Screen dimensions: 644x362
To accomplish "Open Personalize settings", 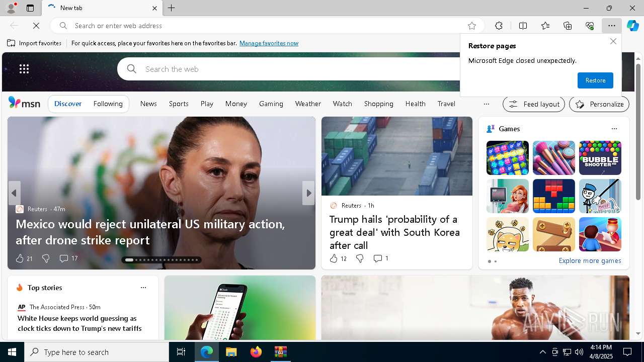I will pyautogui.click(x=599, y=104).
